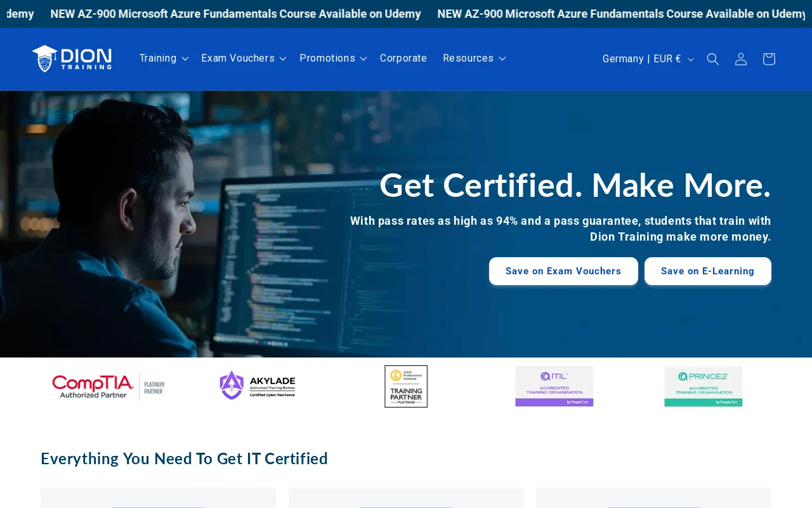
Task: Click the CompTIA Authorized Partner logo
Action: (x=108, y=386)
